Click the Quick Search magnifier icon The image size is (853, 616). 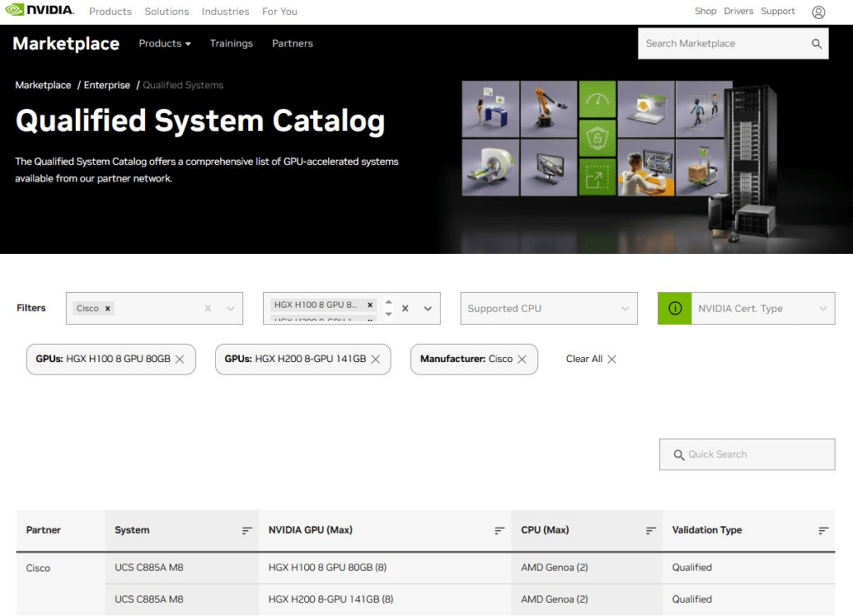678,455
